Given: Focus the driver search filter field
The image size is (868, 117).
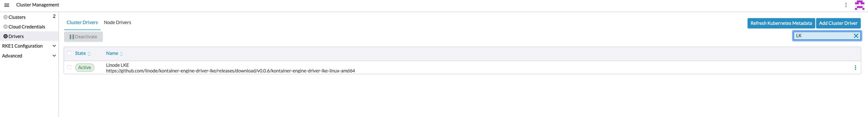Looking at the screenshot, I should point(822,36).
